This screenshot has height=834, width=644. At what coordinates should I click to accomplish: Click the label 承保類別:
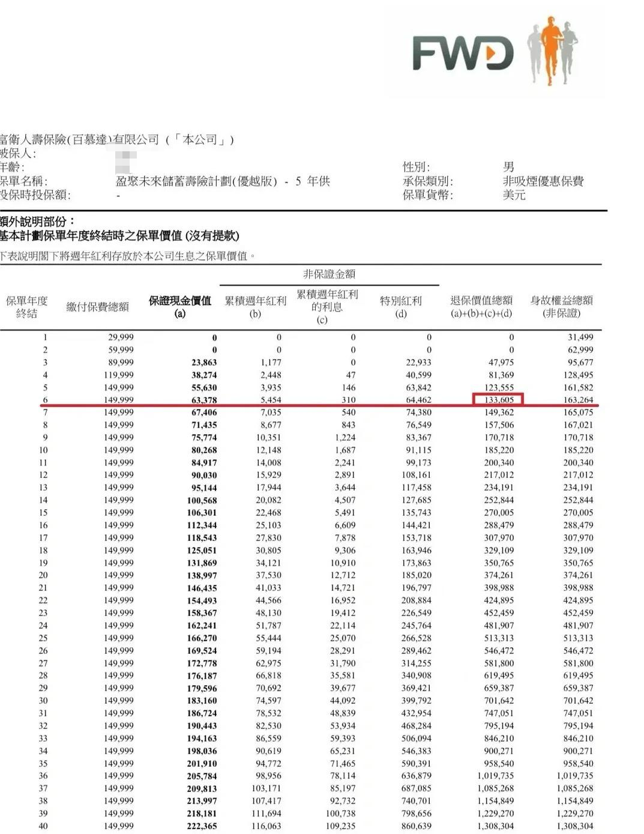[428, 181]
